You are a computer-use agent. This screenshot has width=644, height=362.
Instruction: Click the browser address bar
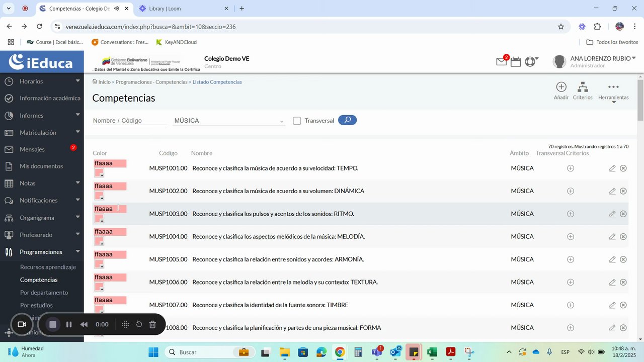[307, 27]
